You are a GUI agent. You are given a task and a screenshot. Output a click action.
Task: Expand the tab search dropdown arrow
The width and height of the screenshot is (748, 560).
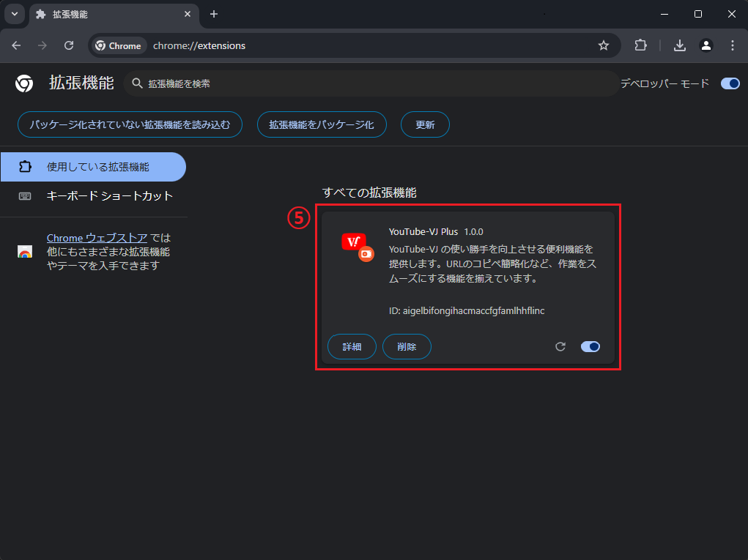pyautogui.click(x=15, y=14)
